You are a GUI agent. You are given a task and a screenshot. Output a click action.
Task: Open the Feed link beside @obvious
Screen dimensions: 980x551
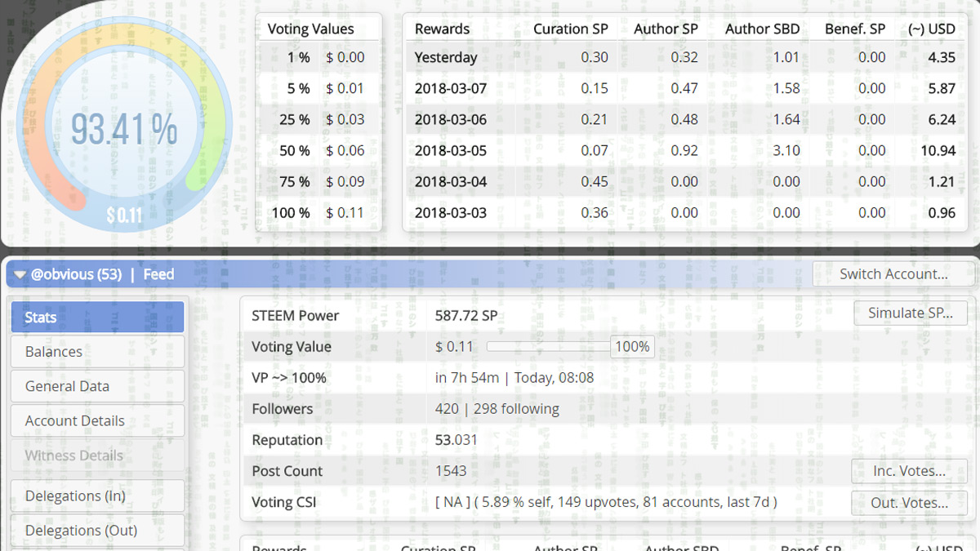pos(158,274)
